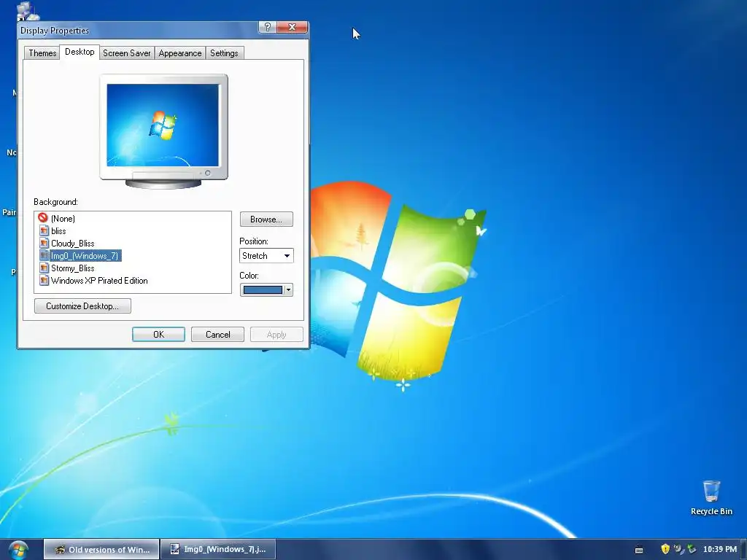747x560 pixels.
Task: Click the image icon next to Stormy_Bliss
Action: [44, 268]
